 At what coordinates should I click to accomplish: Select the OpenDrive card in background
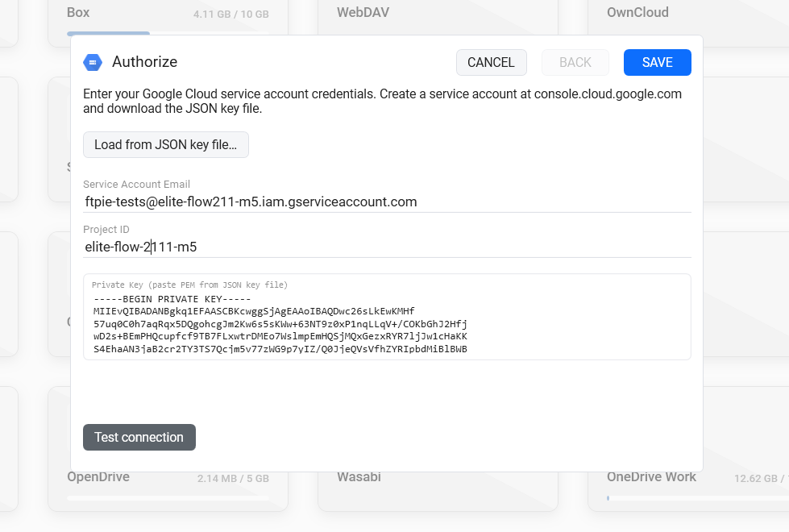pos(168,491)
